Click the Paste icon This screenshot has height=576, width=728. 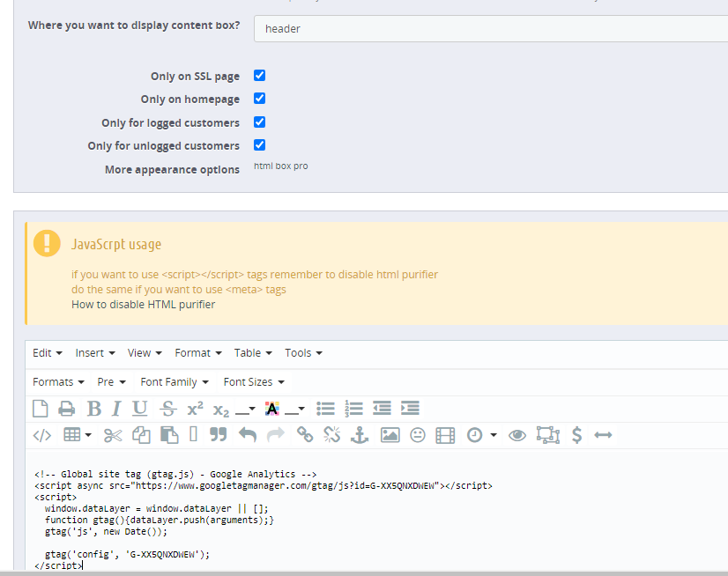click(169, 435)
